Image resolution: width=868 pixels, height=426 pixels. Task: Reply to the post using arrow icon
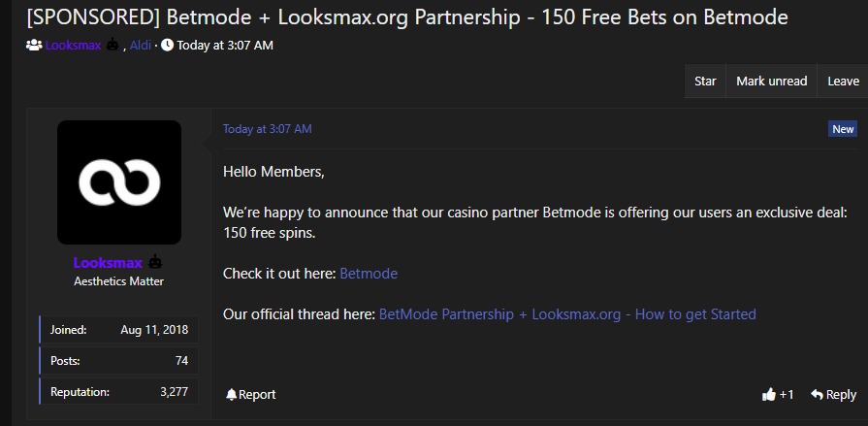click(834, 395)
